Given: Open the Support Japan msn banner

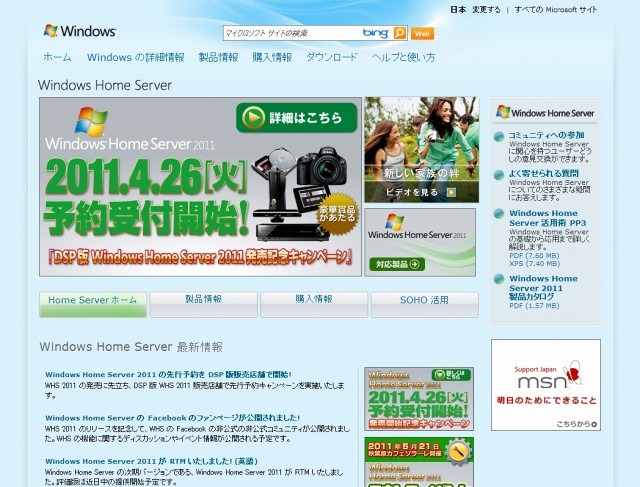Looking at the screenshot, I should point(546,385).
